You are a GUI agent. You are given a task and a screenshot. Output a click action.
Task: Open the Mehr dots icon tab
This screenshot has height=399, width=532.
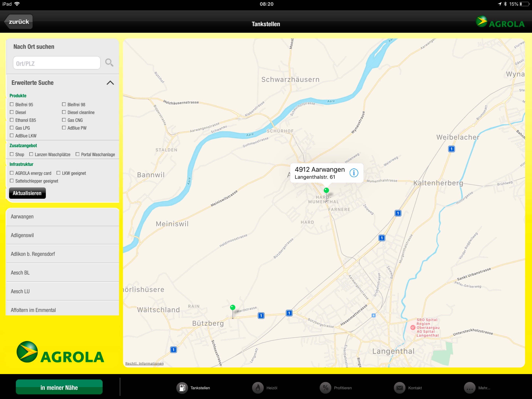(x=469, y=388)
